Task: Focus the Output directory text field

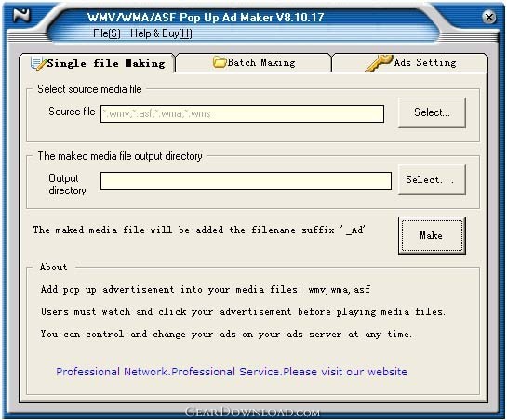Action: (246, 180)
